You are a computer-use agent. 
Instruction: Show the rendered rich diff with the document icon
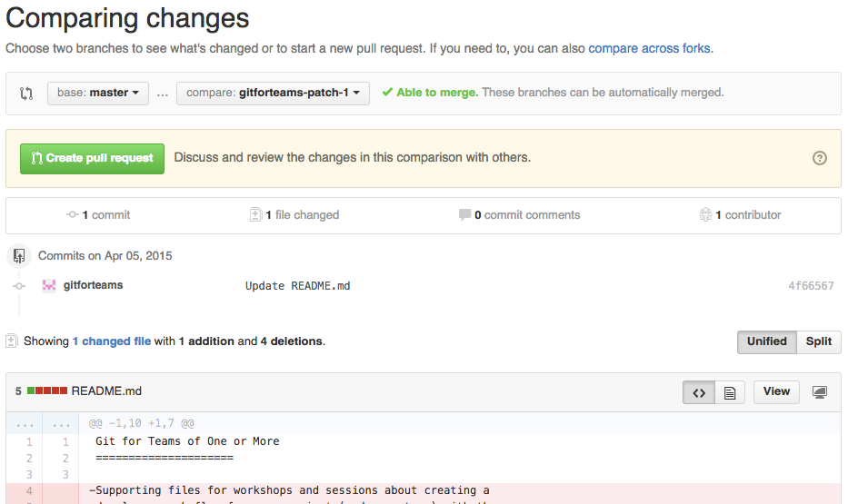[730, 392]
